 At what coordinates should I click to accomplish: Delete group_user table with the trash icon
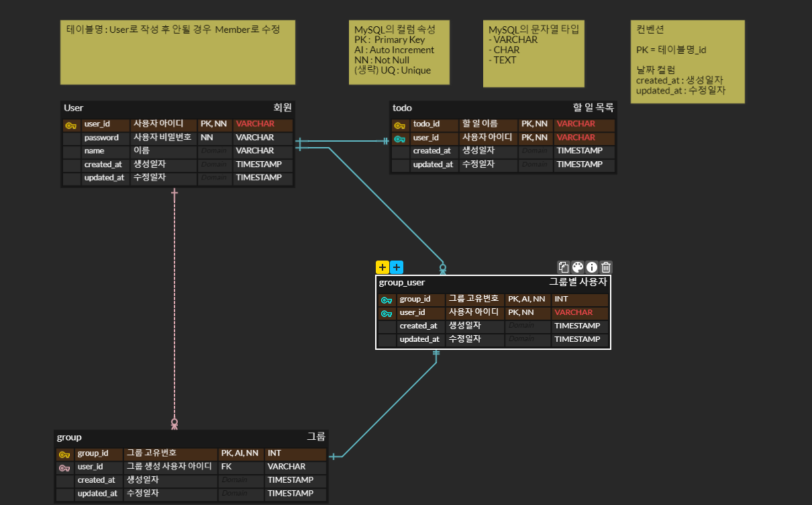[x=606, y=267]
